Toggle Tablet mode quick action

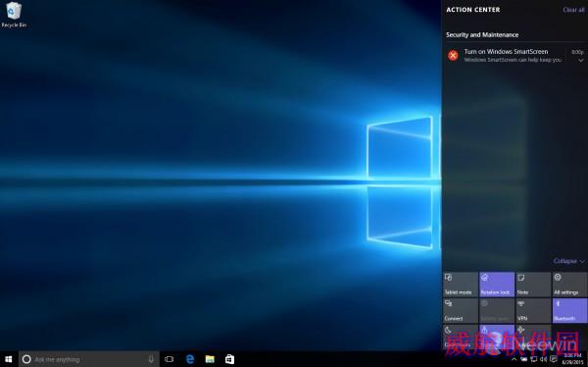pos(461,285)
